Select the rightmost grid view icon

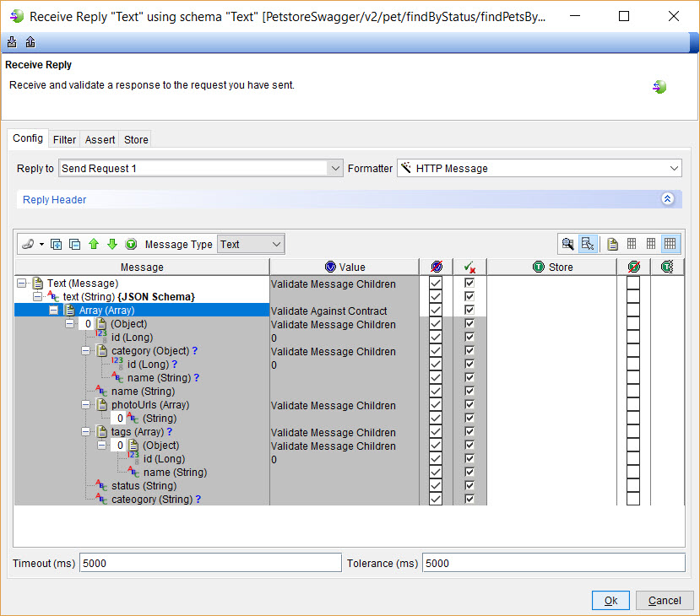coord(670,243)
